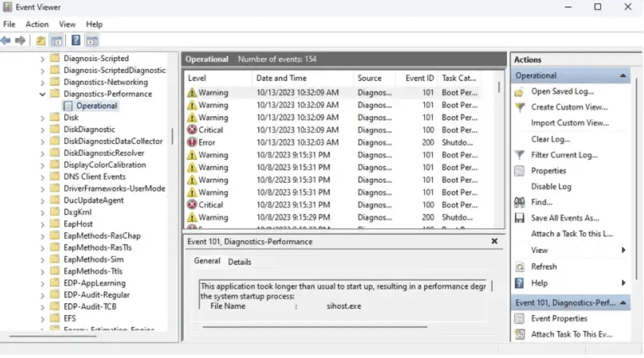
Task: Select the Critical event from 10/13/2023
Action: (214, 130)
